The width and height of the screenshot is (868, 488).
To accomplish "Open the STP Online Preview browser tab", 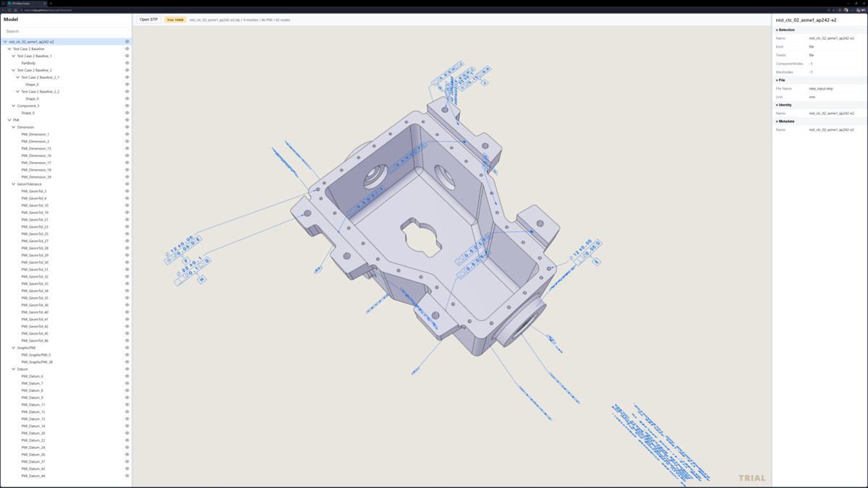I will pyautogui.click(x=26, y=4).
